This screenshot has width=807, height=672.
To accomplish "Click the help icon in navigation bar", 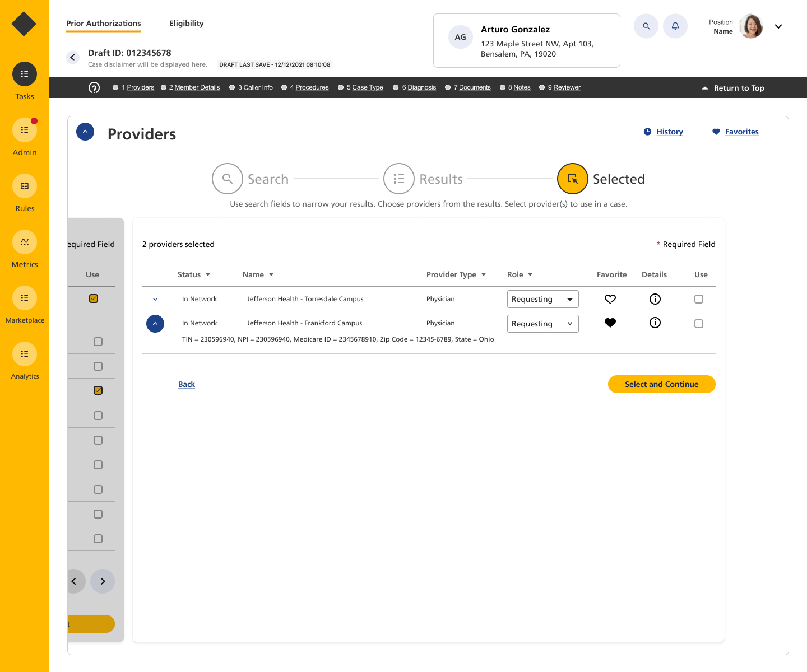I will (94, 88).
